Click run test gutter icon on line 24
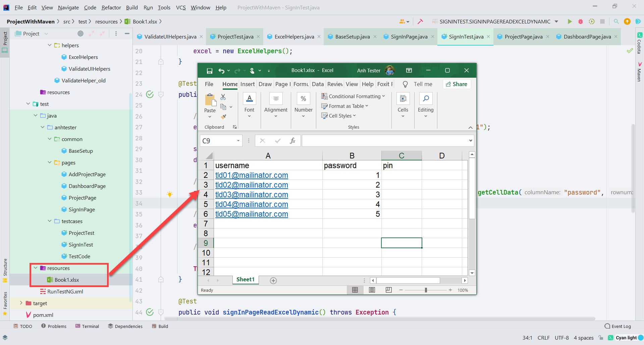644x345 pixels. 150,94
